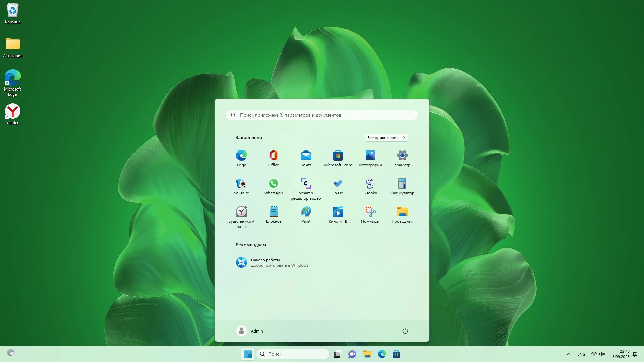
Task: Open the power options button
Action: (405, 331)
